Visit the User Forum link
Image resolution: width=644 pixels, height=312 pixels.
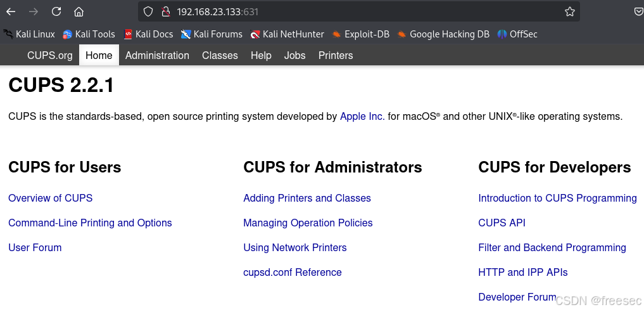coord(35,247)
